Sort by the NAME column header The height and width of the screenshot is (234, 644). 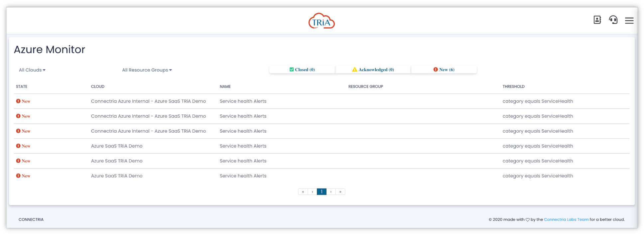225,87
